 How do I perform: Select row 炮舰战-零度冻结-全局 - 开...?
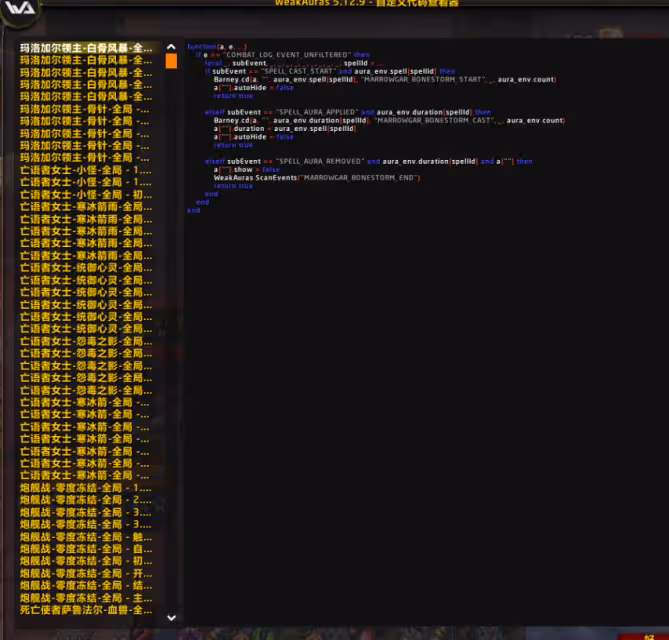tap(86, 573)
